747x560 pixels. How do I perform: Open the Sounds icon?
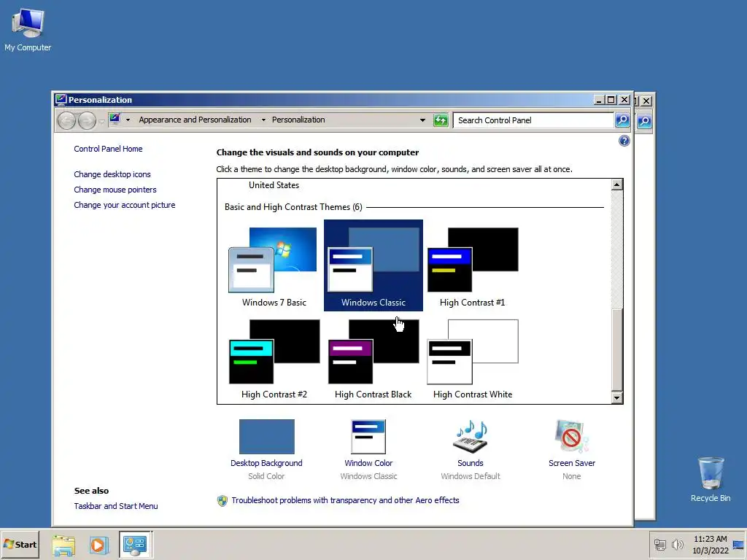tap(471, 436)
